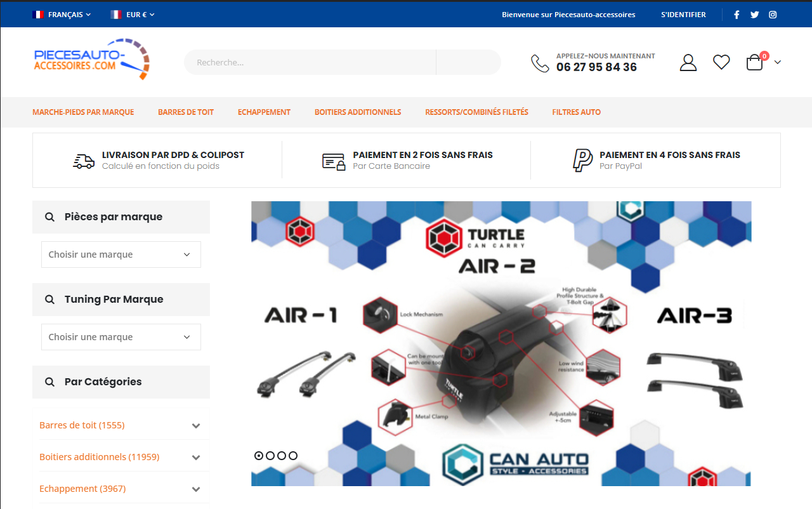Expand the Boitiers additionnels category
Image resolution: width=812 pixels, height=509 pixels.
pos(196,458)
